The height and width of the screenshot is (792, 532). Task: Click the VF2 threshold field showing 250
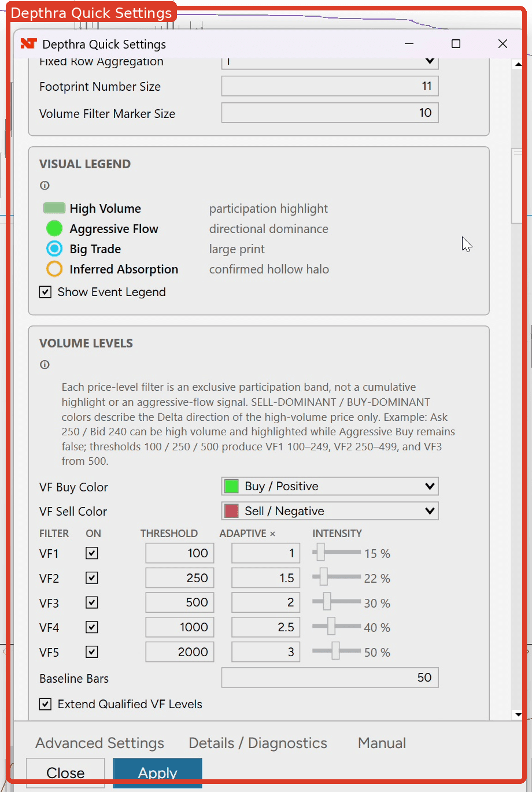coord(180,578)
